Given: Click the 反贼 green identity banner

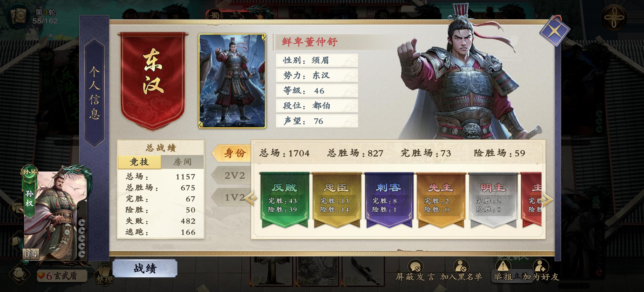Looking at the screenshot, I should click(284, 200).
